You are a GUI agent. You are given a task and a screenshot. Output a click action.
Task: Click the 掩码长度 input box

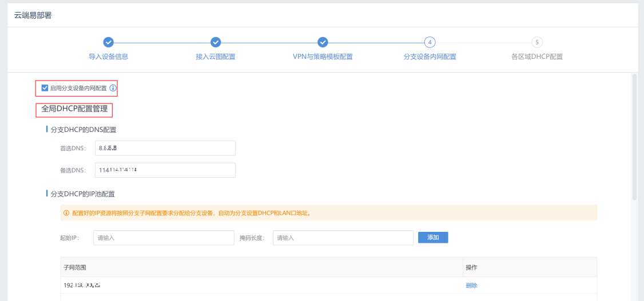[343, 238]
